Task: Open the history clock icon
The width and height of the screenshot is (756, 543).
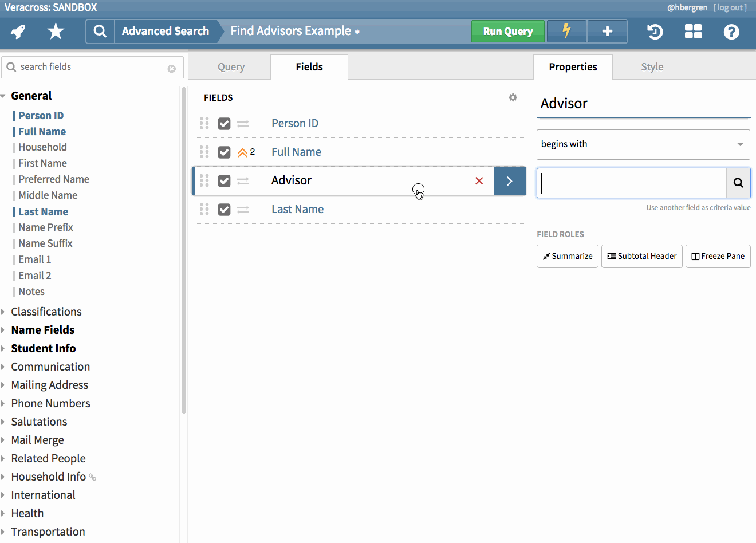Action: tap(655, 32)
